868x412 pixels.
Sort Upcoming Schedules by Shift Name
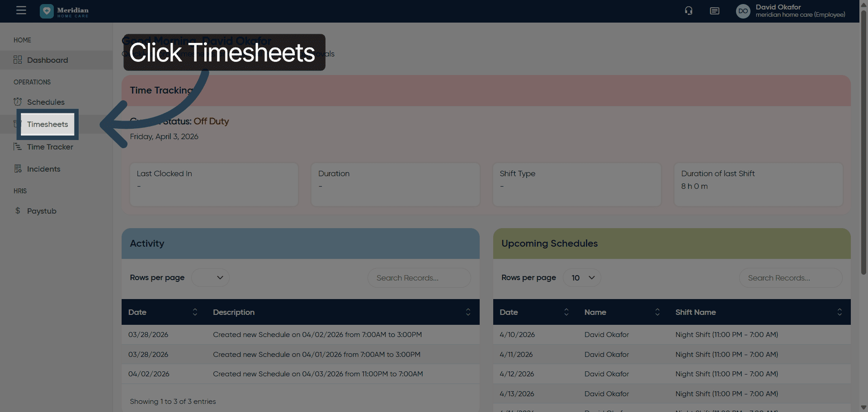click(839, 312)
